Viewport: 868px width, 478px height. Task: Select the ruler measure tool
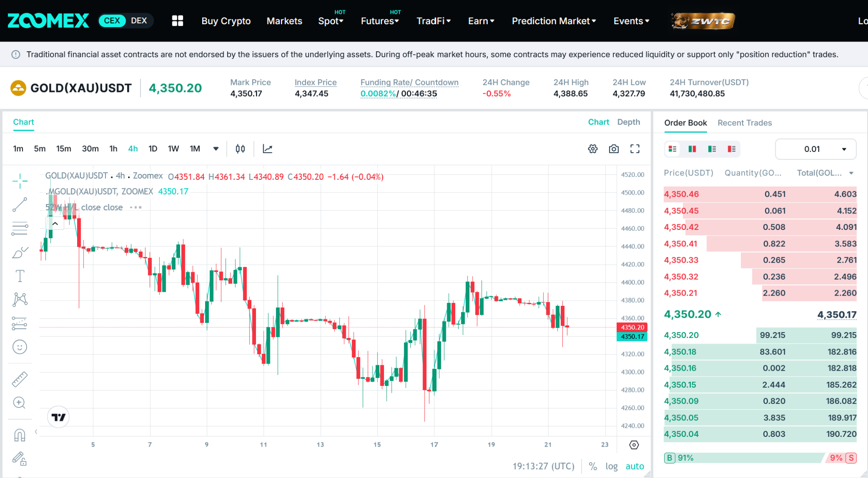pos(19,379)
